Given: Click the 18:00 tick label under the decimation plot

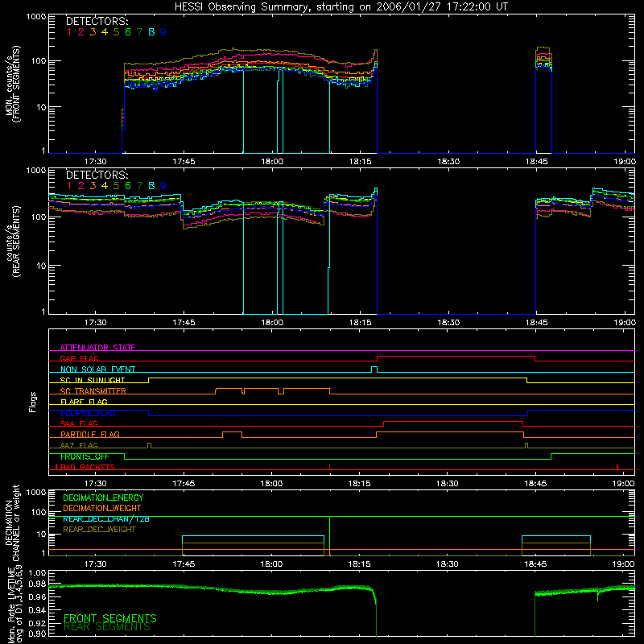Looking at the screenshot, I should [271, 564].
